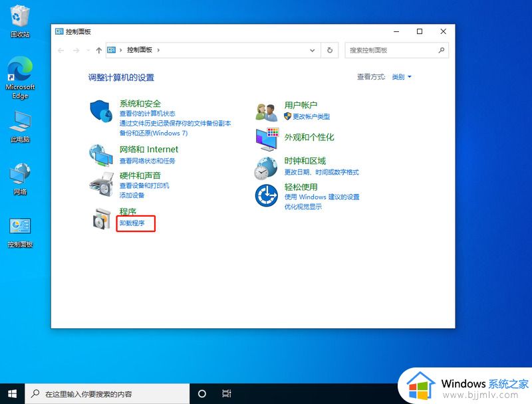This screenshot has height=404, width=532.
Task: Click the forward arrow in the navigation bar
Action: [76, 50]
